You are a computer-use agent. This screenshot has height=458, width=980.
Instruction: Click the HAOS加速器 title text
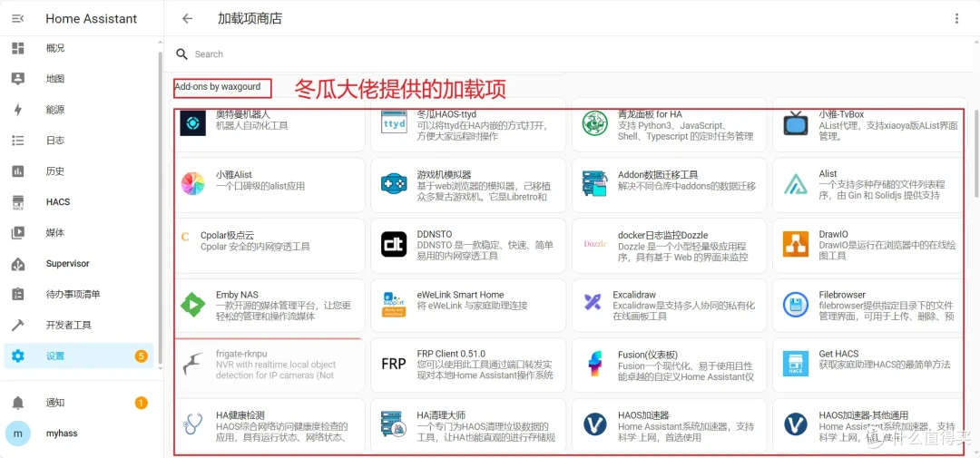(x=643, y=414)
